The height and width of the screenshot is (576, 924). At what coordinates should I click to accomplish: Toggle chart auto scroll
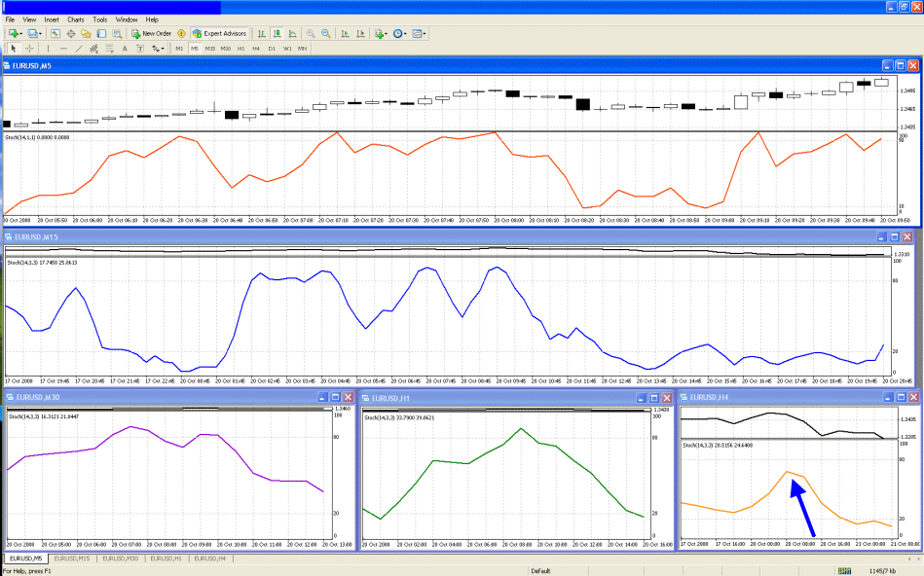[345, 34]
